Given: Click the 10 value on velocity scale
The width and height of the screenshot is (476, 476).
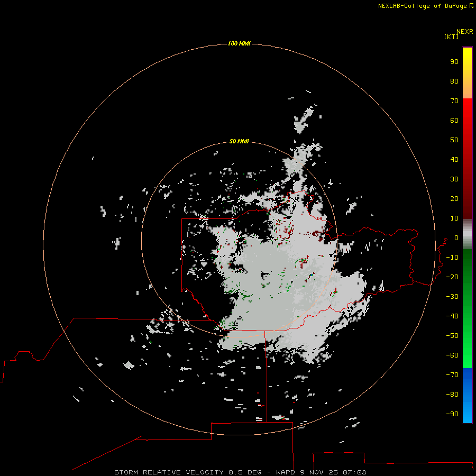Looking at the screenshot, I should coord(454,218).
